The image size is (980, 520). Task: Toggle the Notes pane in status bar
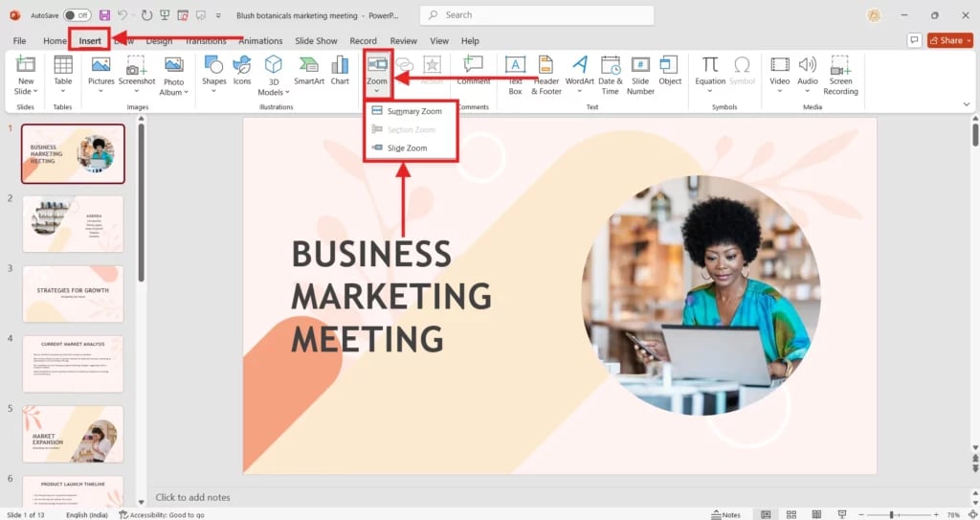click(724, 514)
